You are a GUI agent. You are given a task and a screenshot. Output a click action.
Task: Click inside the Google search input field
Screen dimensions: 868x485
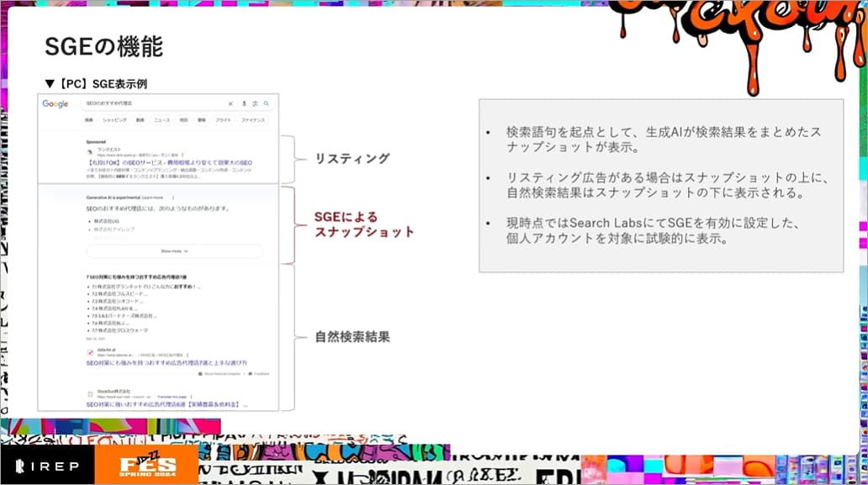click(151, 104)
